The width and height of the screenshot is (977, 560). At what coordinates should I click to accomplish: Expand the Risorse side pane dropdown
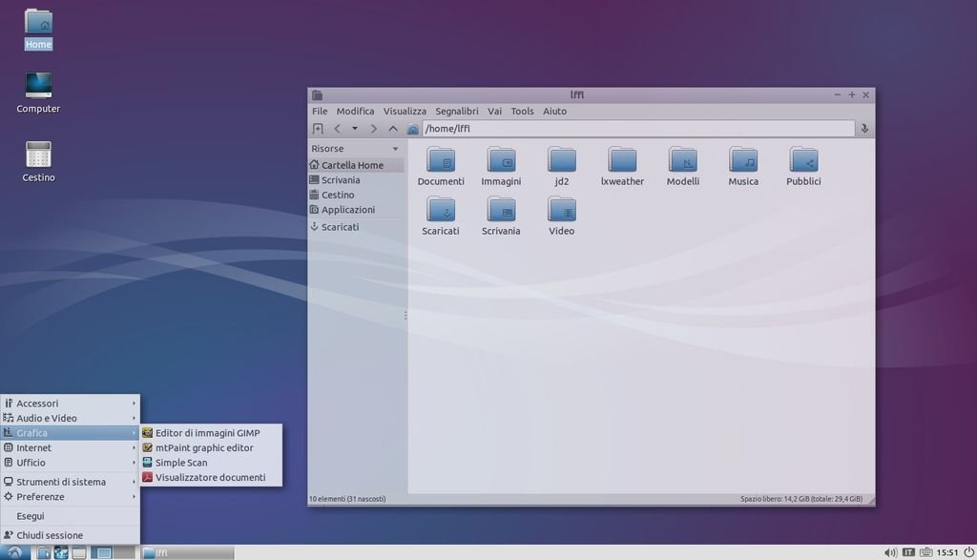point(395,149)
